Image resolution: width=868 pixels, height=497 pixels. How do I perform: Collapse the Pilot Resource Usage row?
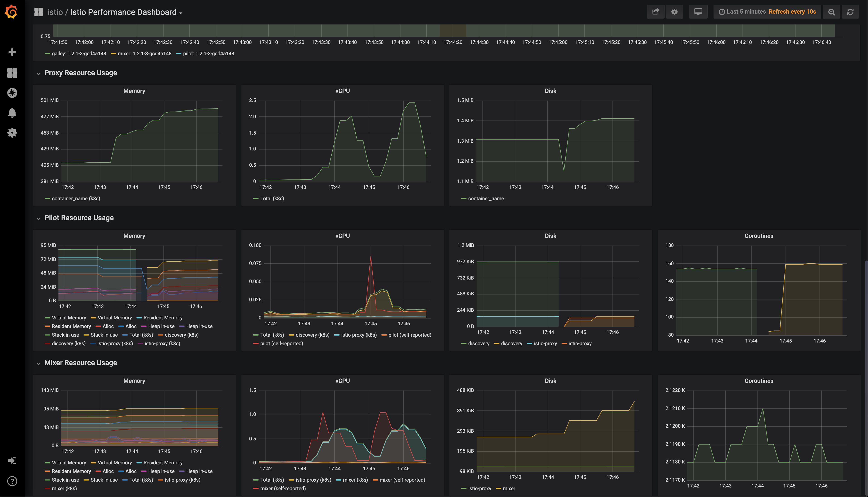click(79, 218)
